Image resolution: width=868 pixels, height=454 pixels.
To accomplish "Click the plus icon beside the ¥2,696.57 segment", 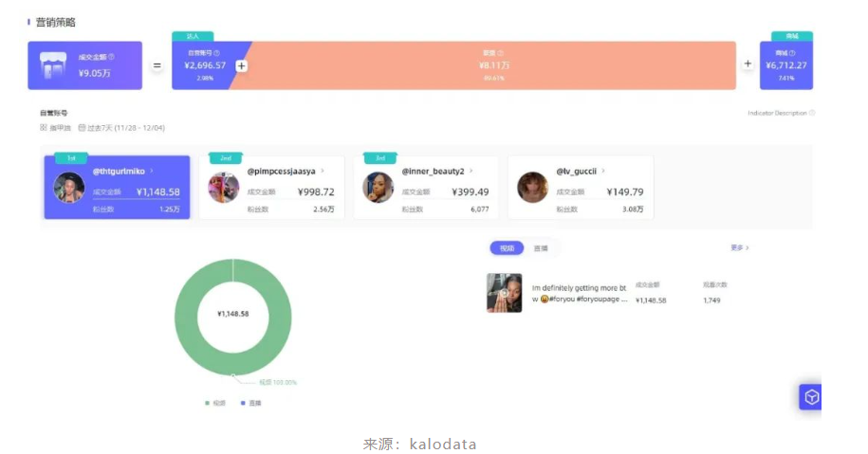I will click(241, 65).
